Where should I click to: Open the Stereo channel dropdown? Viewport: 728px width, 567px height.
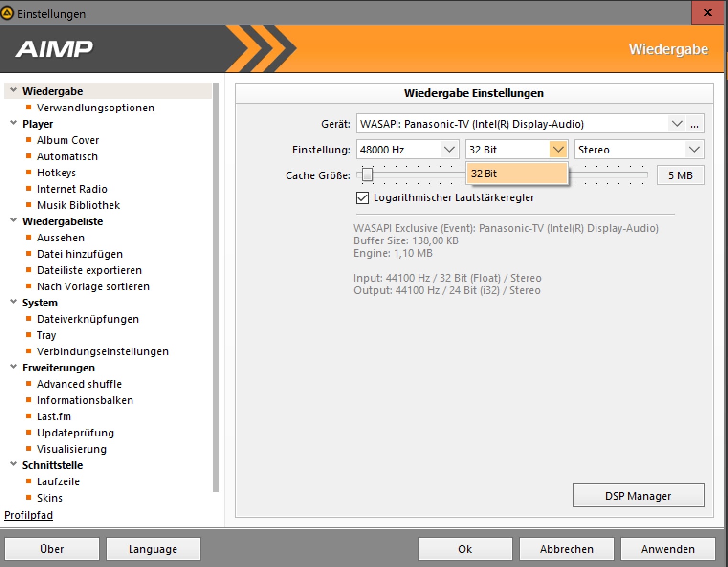click(x=694, y=150)
